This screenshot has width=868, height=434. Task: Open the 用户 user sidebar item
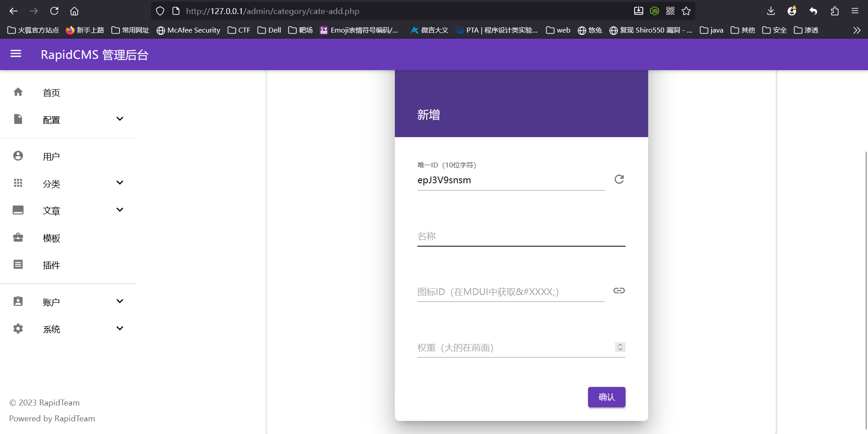tap(51, 157)
